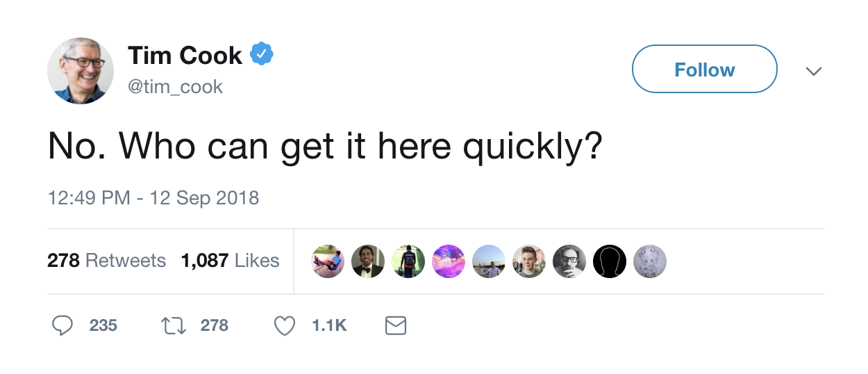Click the blue verified badge

coord(261,54)
